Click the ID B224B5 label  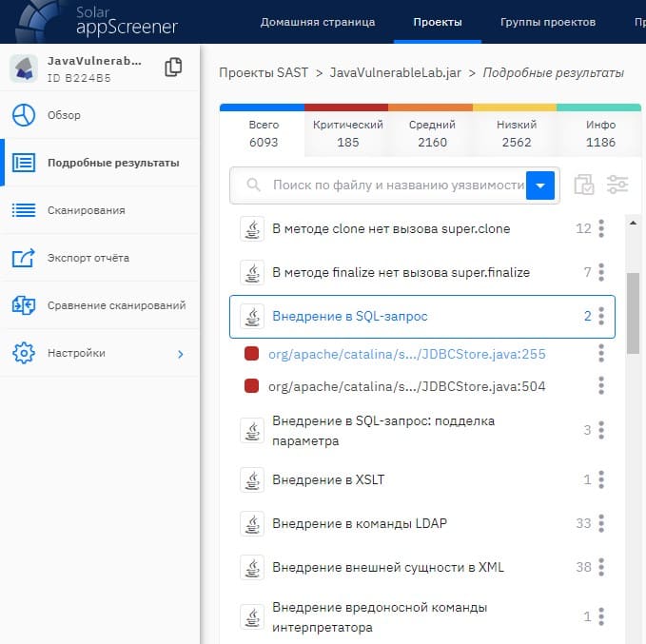(79, 78)
